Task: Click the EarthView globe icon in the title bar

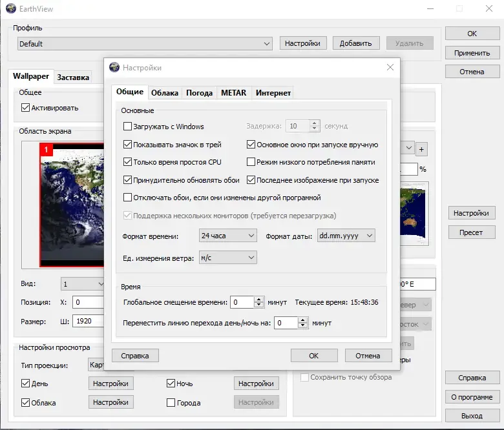Action: click(x=11, y=8)
